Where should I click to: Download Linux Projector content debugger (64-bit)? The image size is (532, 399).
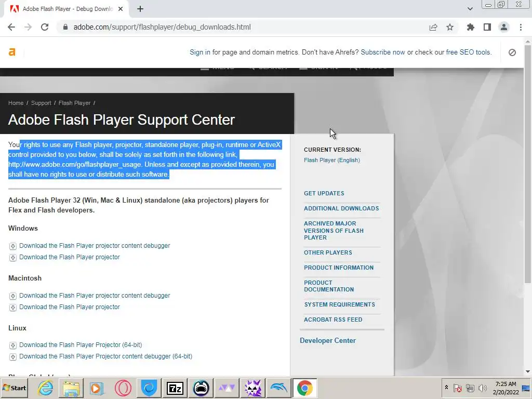click(x=105, y=356)
